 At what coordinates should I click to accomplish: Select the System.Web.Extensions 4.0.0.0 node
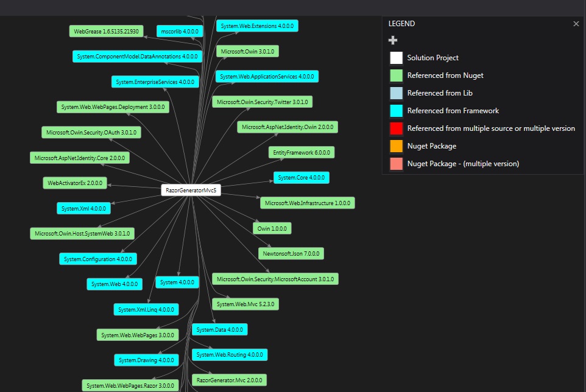(257, 26)
